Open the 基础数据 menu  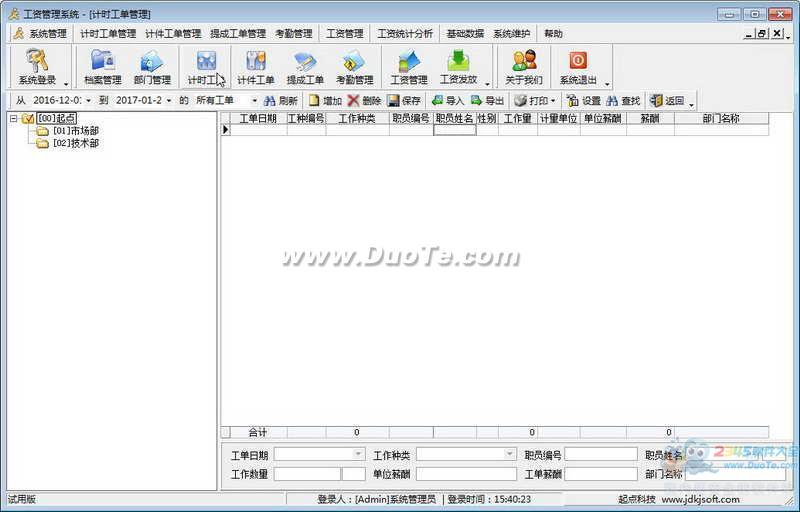coord(465,33)
